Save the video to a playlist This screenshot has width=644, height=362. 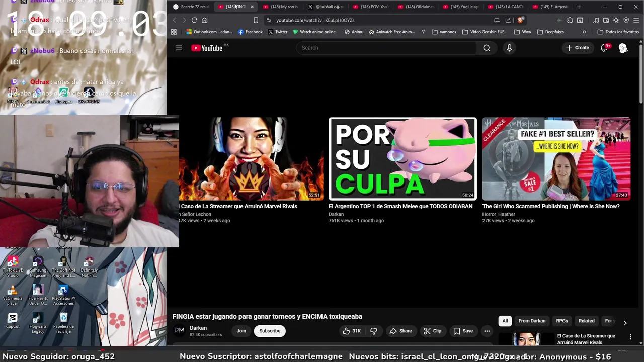pos(463,331)
